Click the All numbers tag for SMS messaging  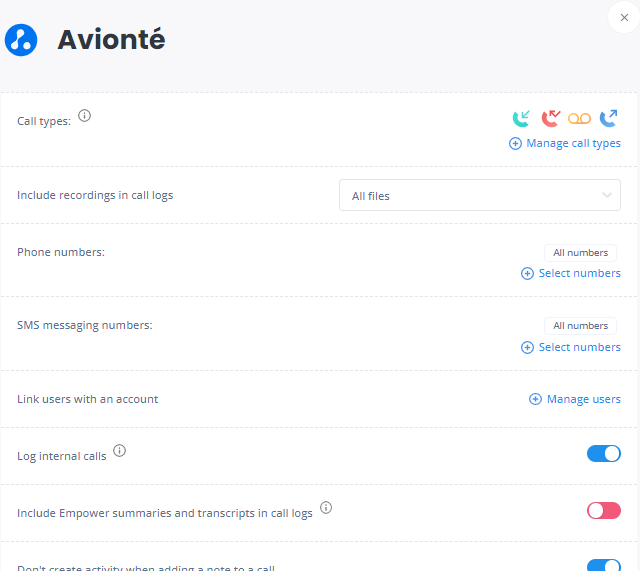(580, 326)
